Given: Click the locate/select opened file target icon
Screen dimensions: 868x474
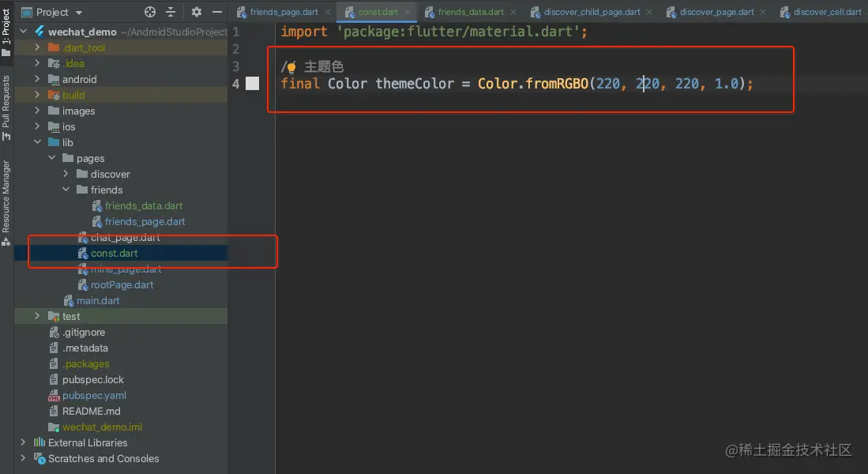Looking at the screenshot, I should [150, 12].
